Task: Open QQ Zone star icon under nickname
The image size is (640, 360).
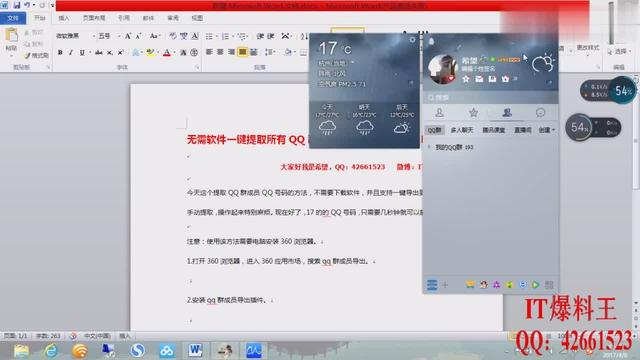Action: point(466,79)
